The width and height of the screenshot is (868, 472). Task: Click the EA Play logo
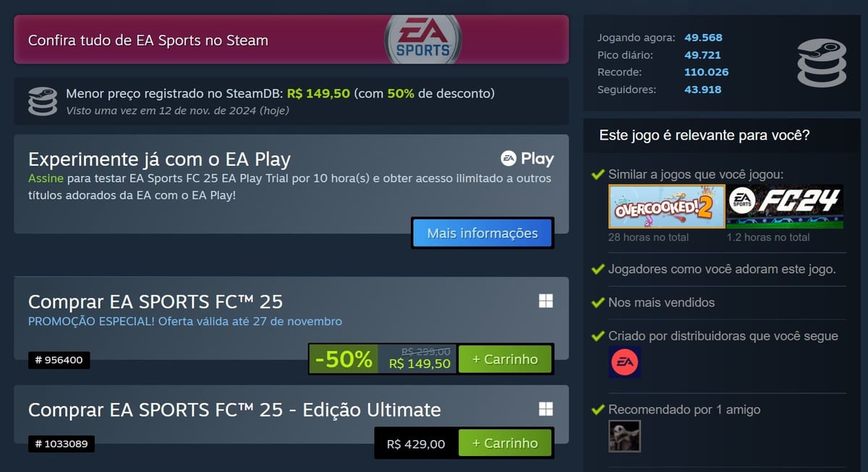coord(527,159)
